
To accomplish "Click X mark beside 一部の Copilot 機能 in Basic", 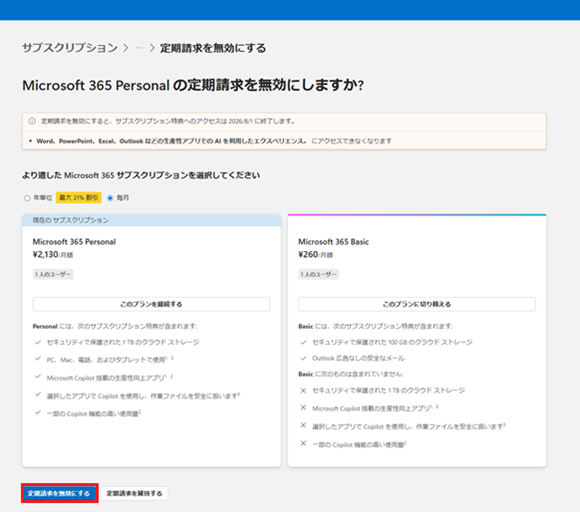I will (303, 443).
